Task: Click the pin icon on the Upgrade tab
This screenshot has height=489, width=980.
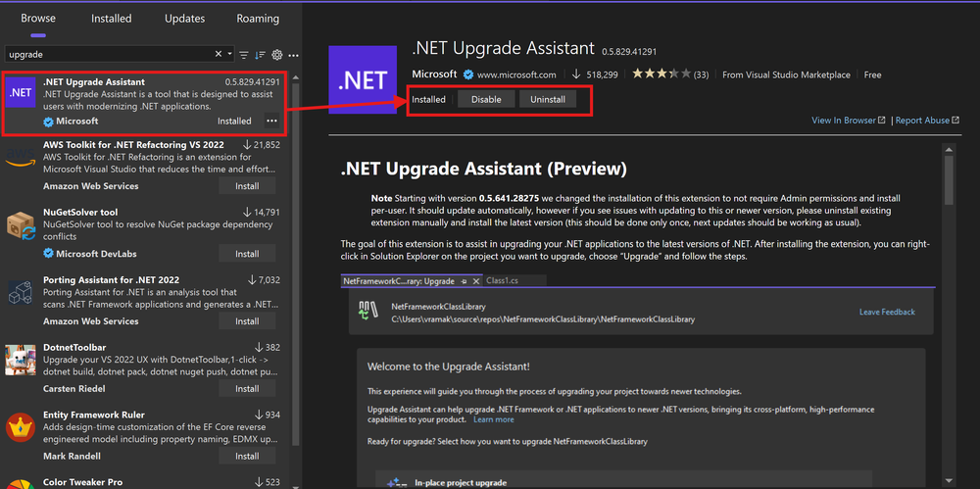Action: tap(465, 281)
